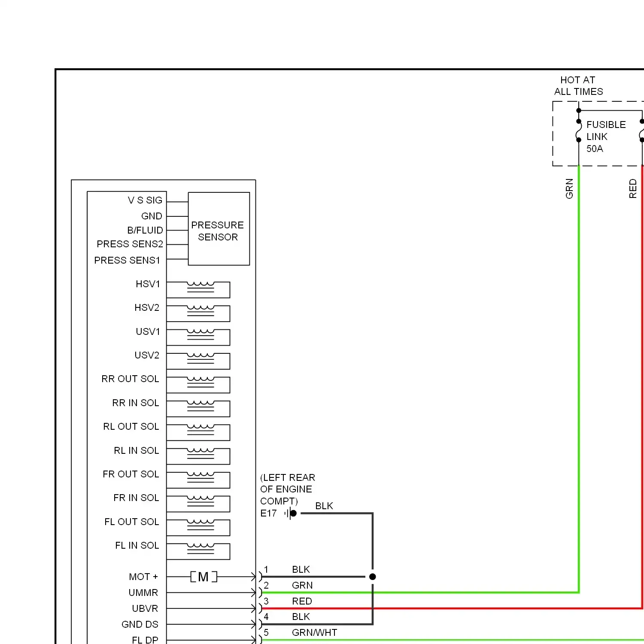This screenshot has height=644, width=644.
Task: Click connector pin number 1
Action: tap(266, 569)
